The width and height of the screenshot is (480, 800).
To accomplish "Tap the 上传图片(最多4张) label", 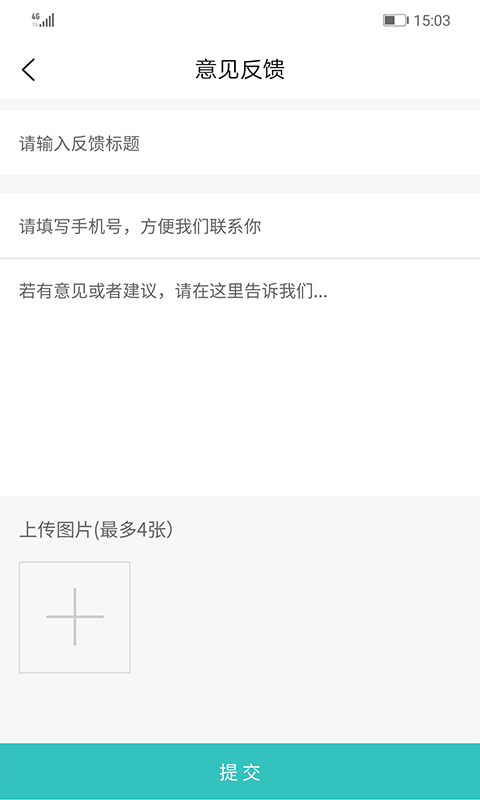I will pyautogui.click(x=96, y=530).
